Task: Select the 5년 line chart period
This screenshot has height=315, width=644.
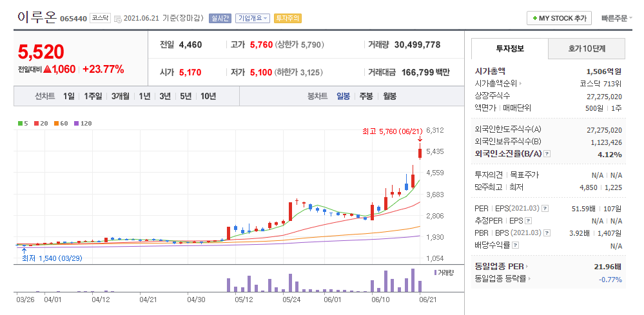Action: 186,97
